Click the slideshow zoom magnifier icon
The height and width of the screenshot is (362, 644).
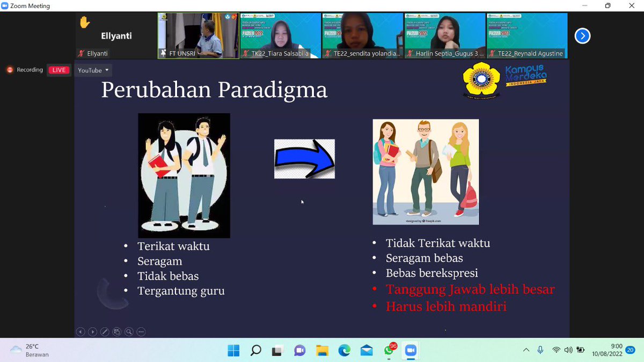pos(129,332)
